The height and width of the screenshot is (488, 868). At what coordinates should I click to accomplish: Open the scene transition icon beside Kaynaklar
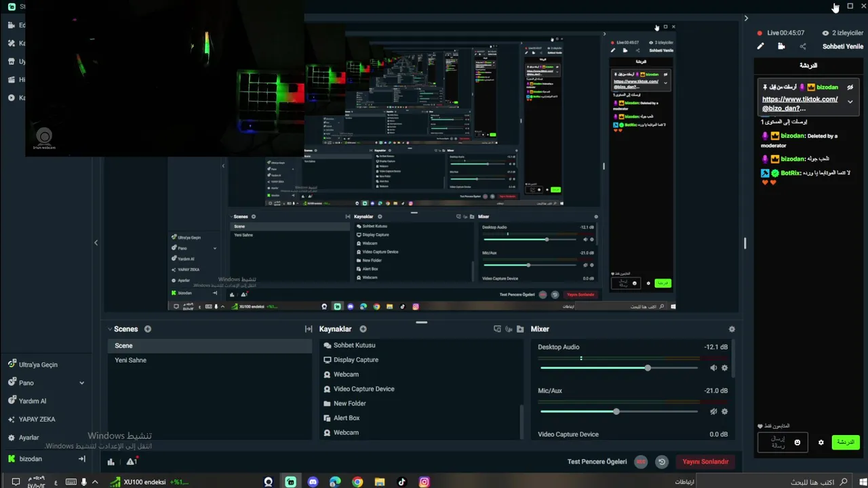[309, 329]
